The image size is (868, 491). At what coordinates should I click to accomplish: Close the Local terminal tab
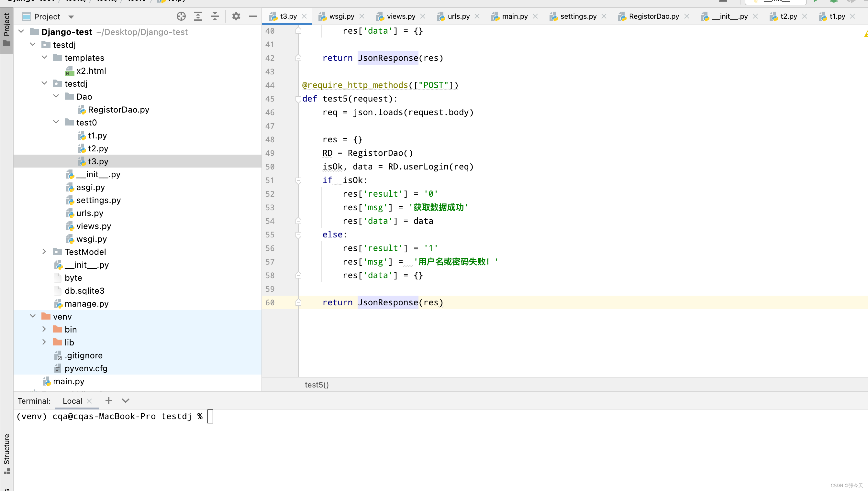pos(89,401)
